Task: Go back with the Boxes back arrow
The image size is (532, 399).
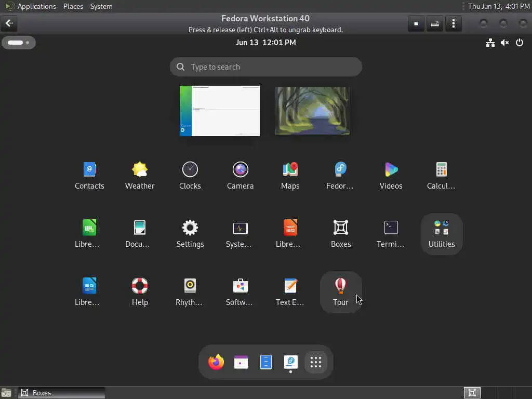Action: click(x=9, y=23)
